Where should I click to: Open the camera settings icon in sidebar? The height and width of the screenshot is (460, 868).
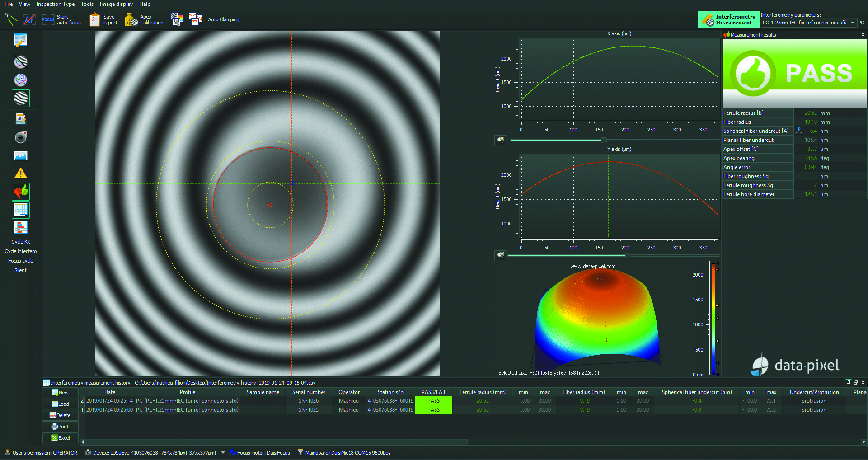[x=21, y=137]
